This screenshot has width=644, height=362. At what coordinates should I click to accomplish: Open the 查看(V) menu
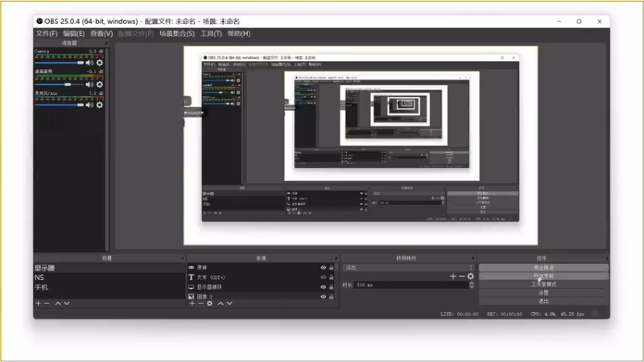coord(101,34)
